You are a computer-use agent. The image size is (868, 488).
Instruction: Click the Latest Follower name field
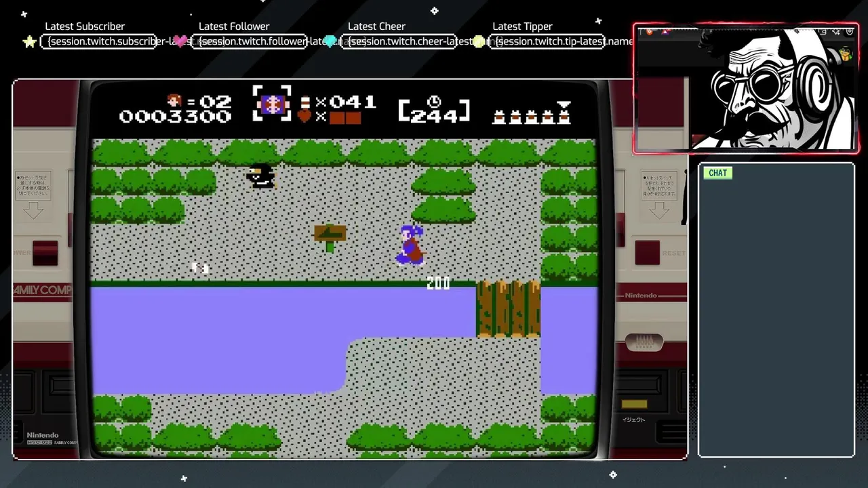(250, 41)
